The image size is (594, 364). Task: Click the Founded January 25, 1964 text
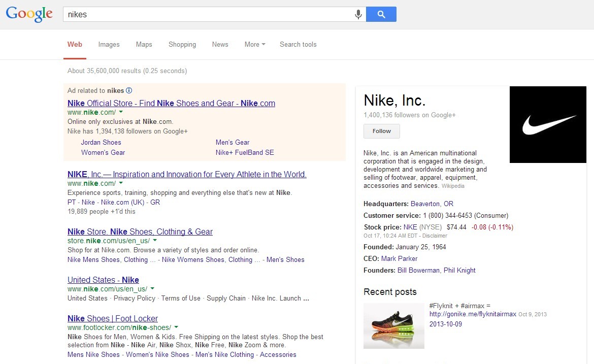pyautogui.click(x=405, y=247)
